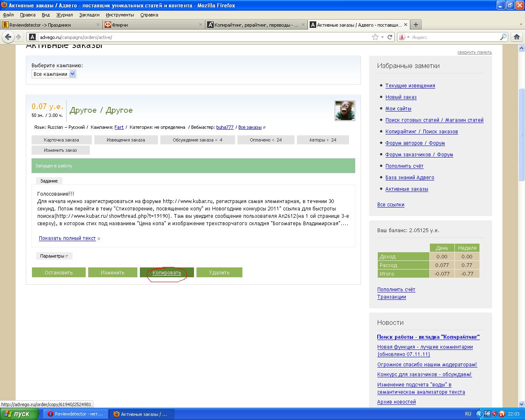The width and height of the screenshot is (525, 420).
Task: Click the Все ссылки link
Action: click(391, 205)
